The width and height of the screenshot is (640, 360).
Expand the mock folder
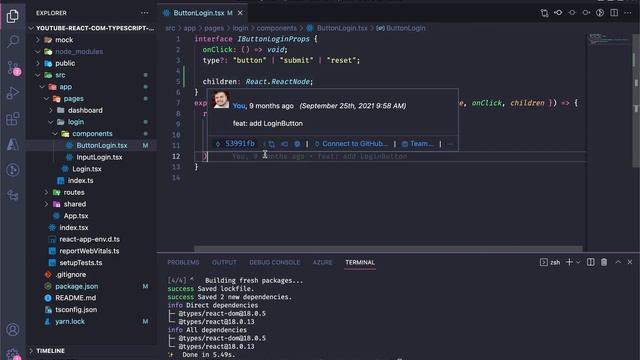pyautogui.click(x=38, y=40)
